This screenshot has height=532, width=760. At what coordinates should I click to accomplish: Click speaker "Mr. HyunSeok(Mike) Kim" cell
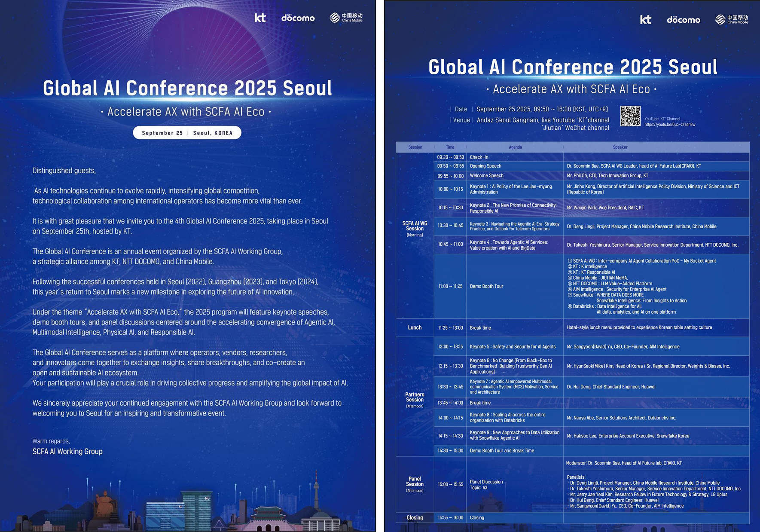click(656, 366)
